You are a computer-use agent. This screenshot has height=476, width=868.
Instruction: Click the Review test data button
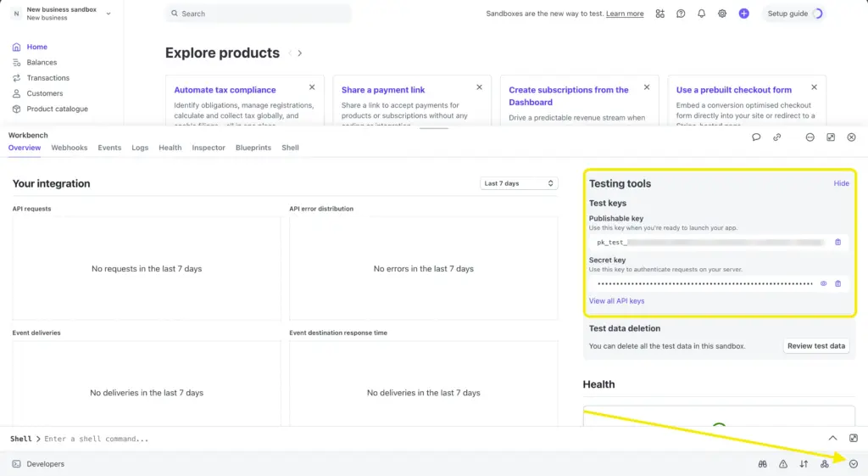tap(816, 346)
